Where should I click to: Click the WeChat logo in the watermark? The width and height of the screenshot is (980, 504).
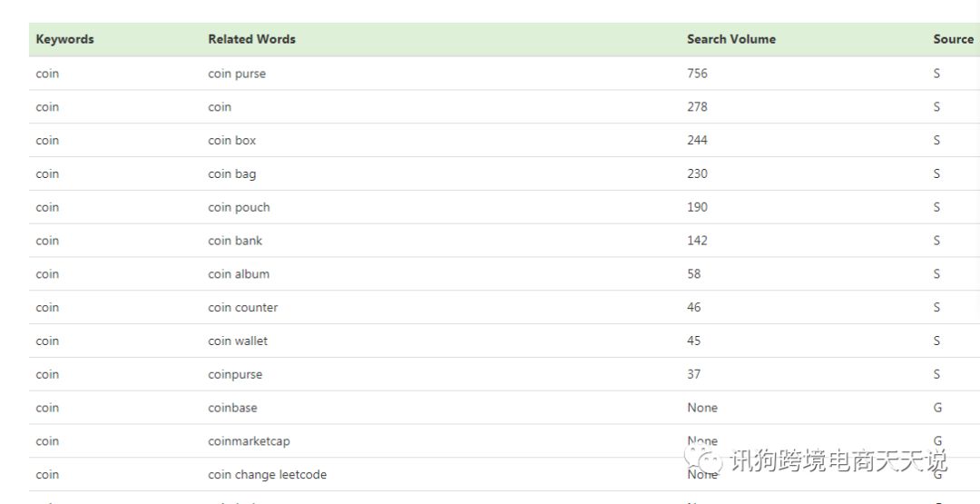pos(704,459)
